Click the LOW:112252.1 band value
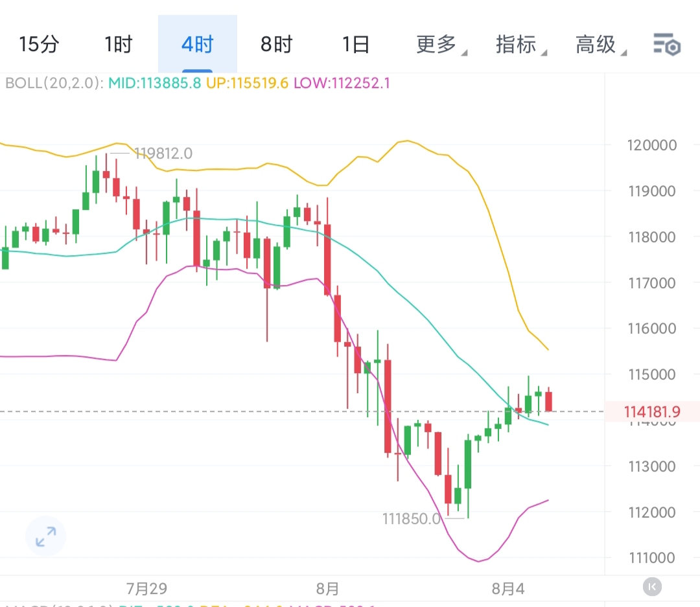The width and height of the screenshot is (700, 607). pos(342,83)
